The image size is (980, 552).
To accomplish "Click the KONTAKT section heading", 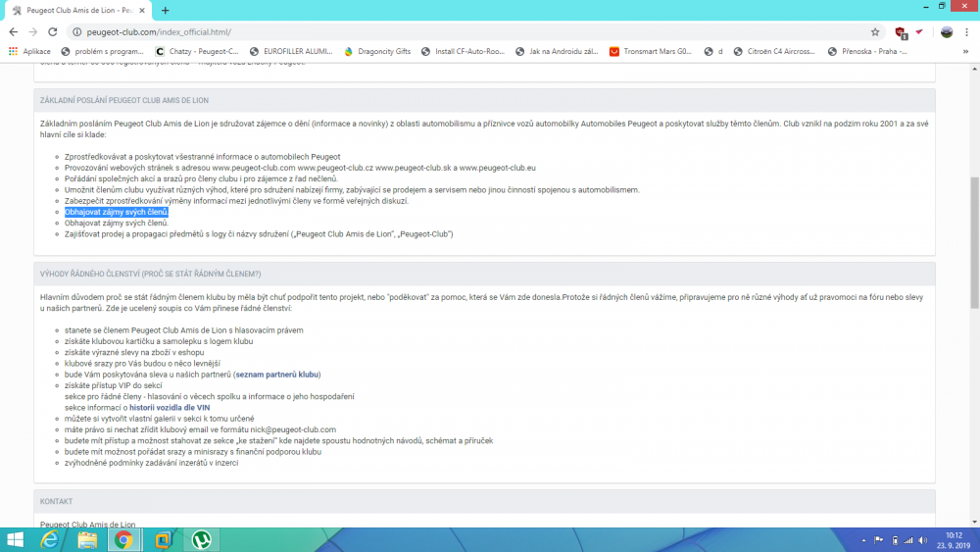I will coord(56,501).
